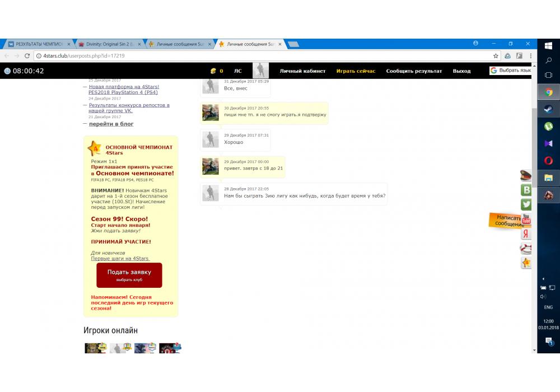Open the Yandex sidebar icon

[x=526, y=234]
